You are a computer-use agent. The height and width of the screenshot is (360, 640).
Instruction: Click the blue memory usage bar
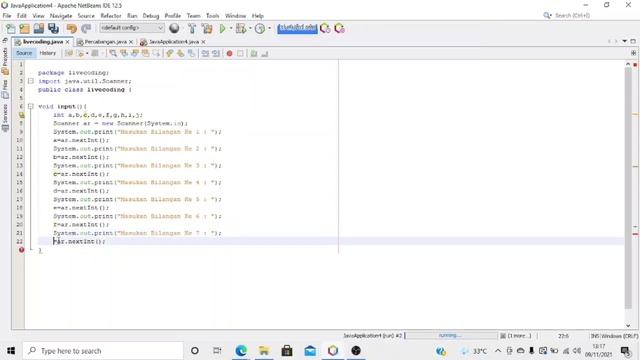coord(297,28)
